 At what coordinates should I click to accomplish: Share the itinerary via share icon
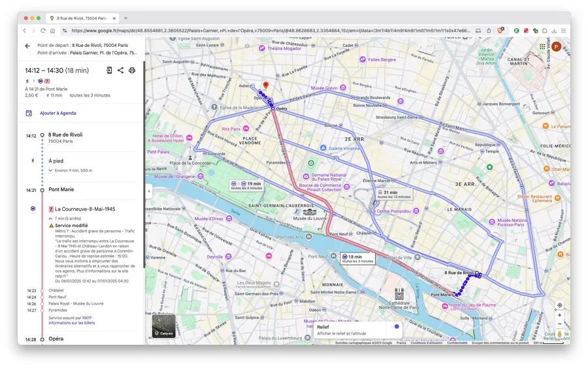120,70
